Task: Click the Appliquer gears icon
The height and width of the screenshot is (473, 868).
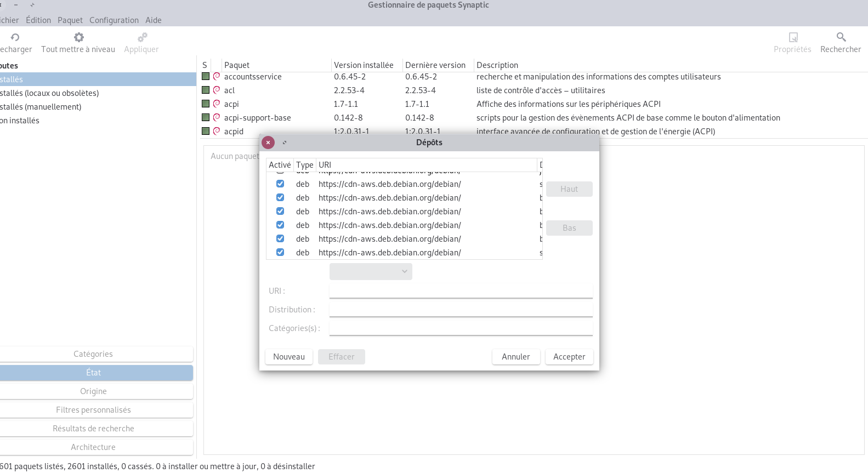Action: point(142,37)
